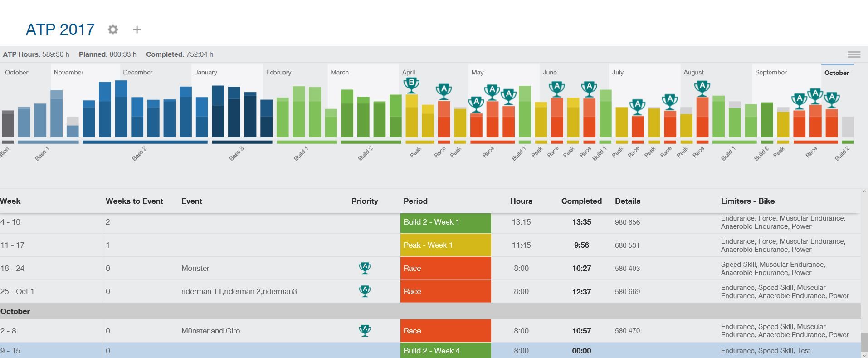Click details value 580 403
868x358 pixels.
(x=628, y=269)
